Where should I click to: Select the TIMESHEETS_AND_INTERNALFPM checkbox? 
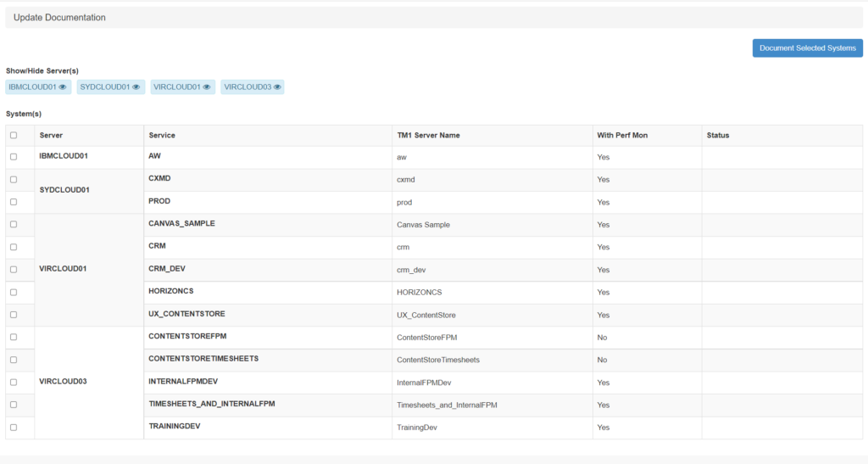tap(14, 405)
